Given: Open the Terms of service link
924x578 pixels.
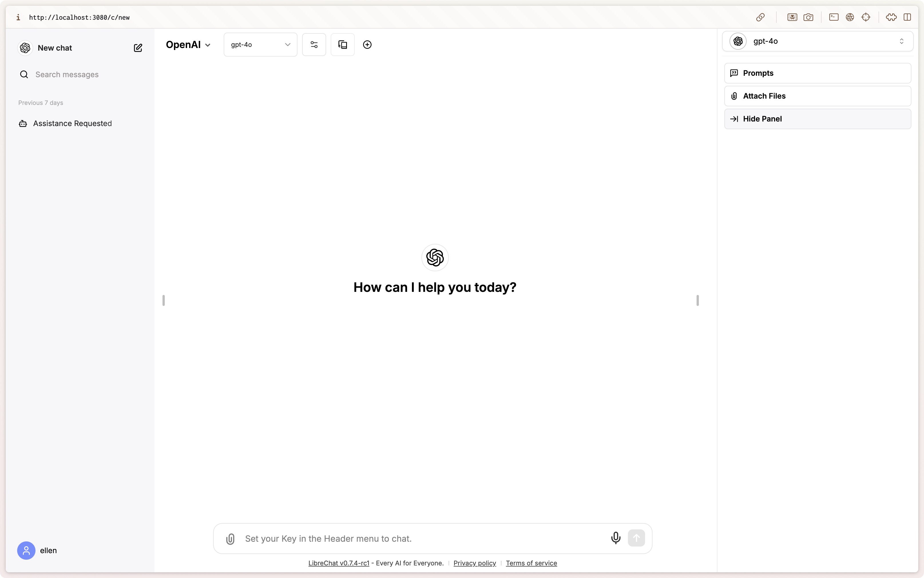Looking at the screenshot, I should coord(531,563).
